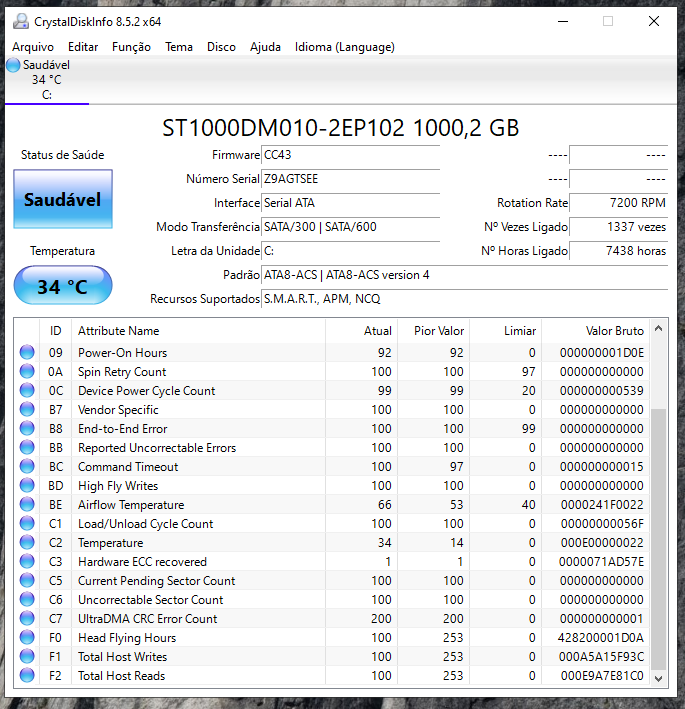Select the Hardware ECC recovered attribute name
This screenshot has height=709, width=685.
pos(142,562)
